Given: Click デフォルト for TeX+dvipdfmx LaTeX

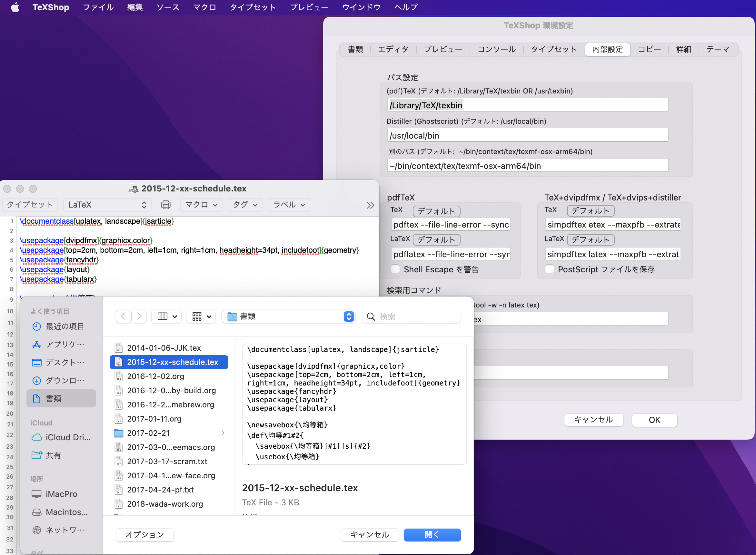Looking at the screenshot, I should click(590, 239).
